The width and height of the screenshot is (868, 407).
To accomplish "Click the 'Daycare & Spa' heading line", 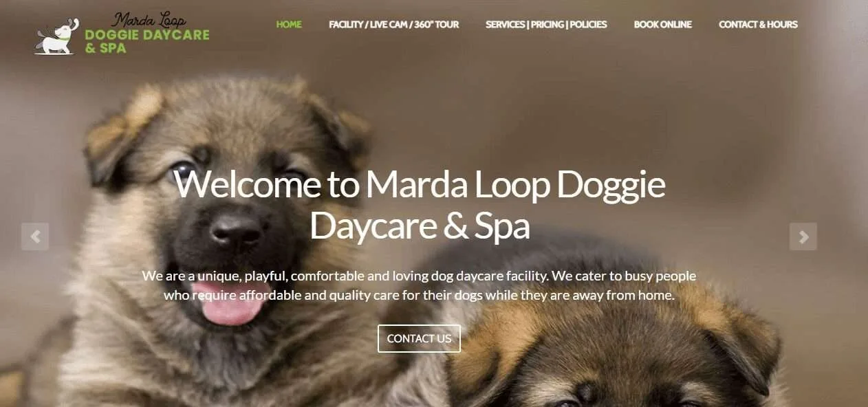I will 420,226.
